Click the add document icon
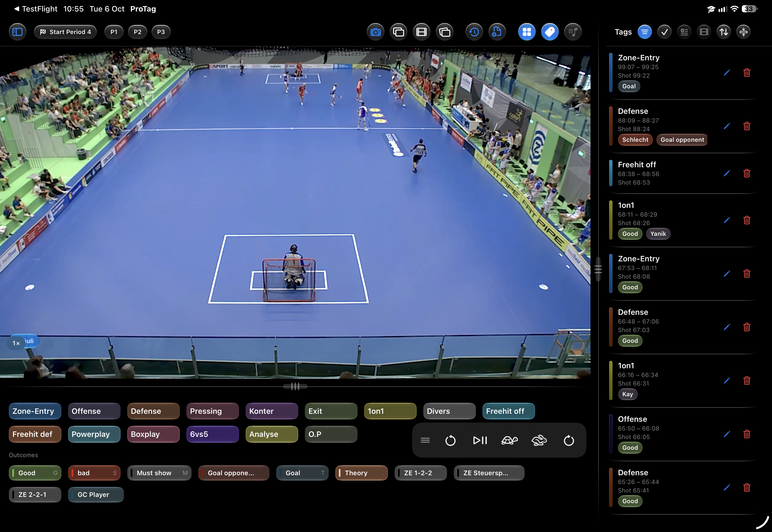The height and width of the screenshot is (532, 772). click(497, 32)
